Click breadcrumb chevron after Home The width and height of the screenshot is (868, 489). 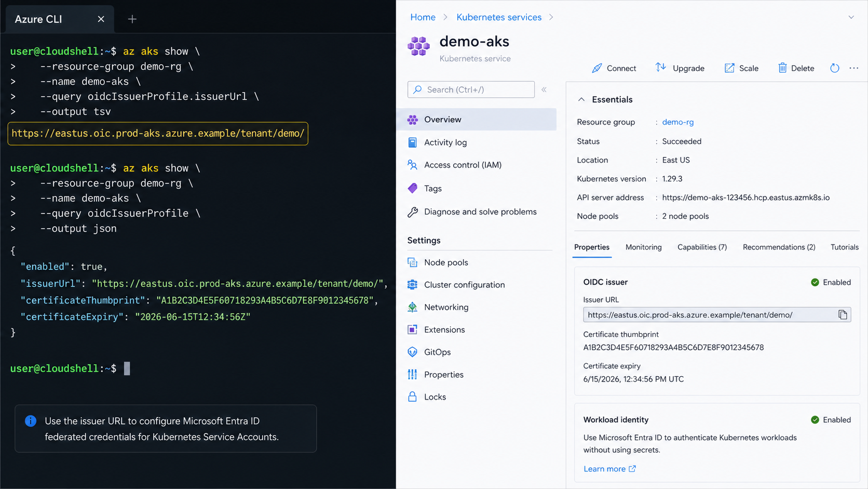(x=445, y=17)
